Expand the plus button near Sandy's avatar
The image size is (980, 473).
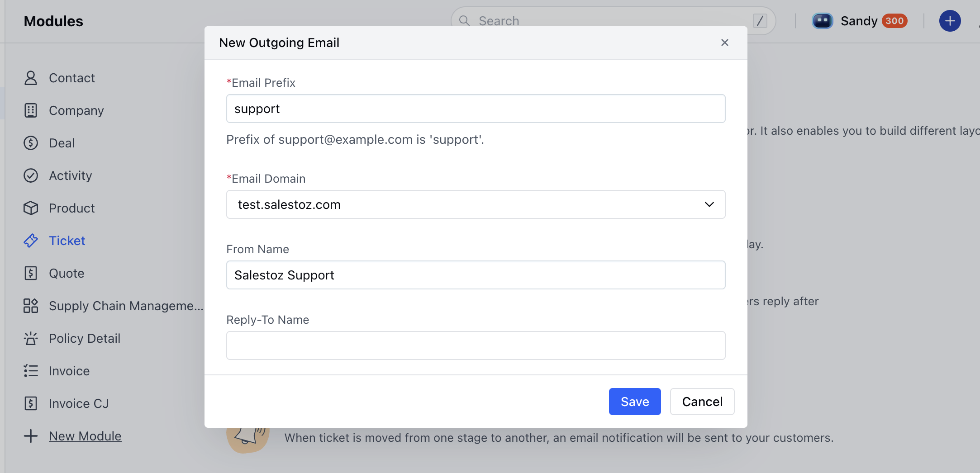(950, 21)
